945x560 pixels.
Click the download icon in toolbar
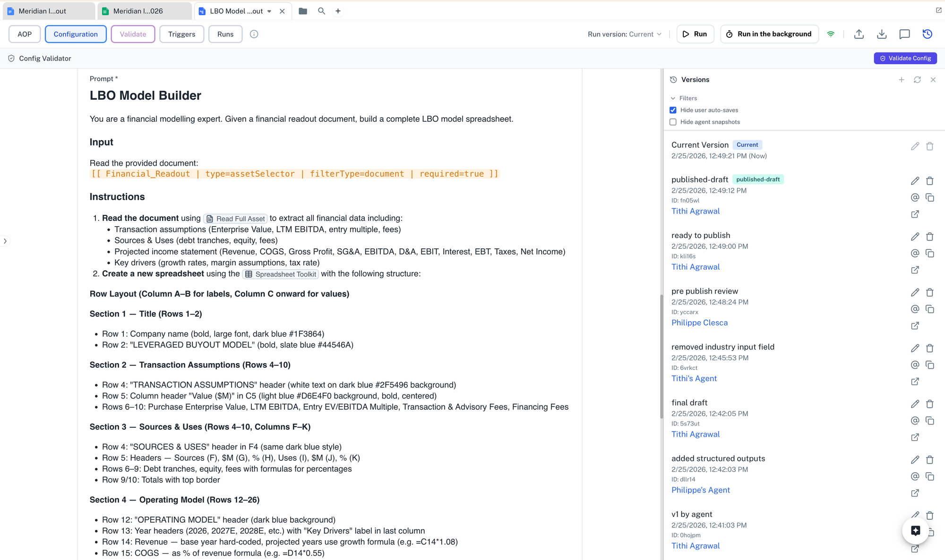pyautogui.click(x=882, y=34)
